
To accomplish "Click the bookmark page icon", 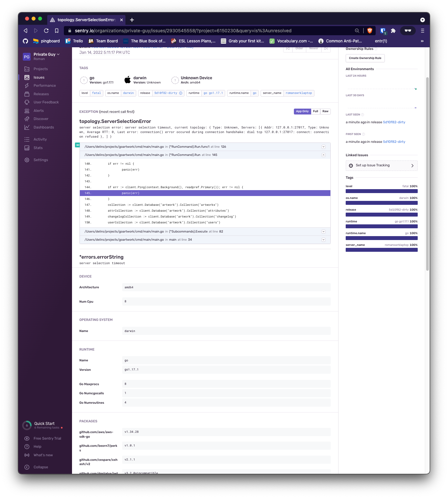I will pos(57,31).
